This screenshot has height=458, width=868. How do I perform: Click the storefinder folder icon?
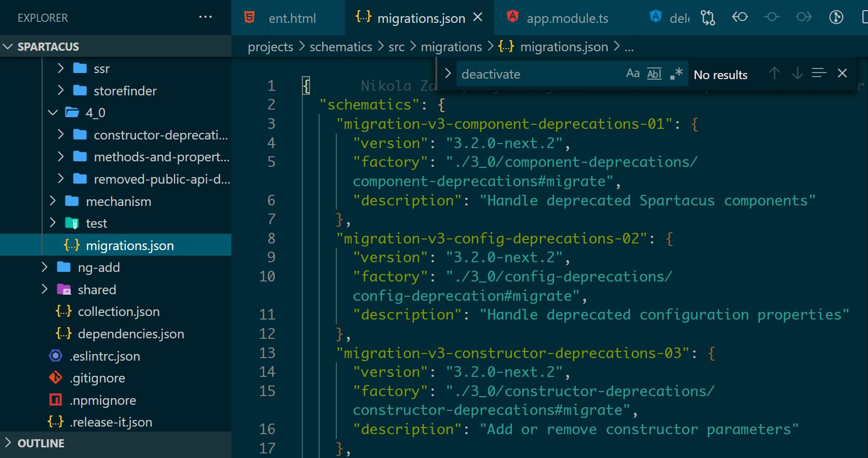pos(80,91)
